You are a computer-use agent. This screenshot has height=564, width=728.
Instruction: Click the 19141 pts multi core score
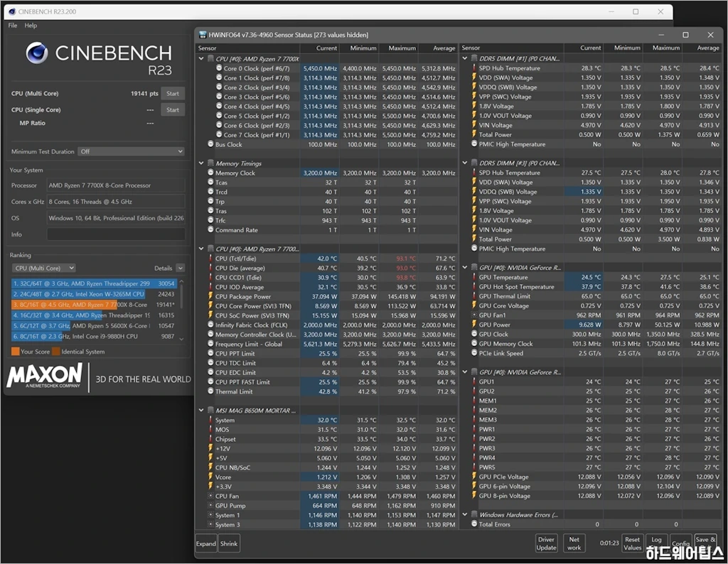144,93
